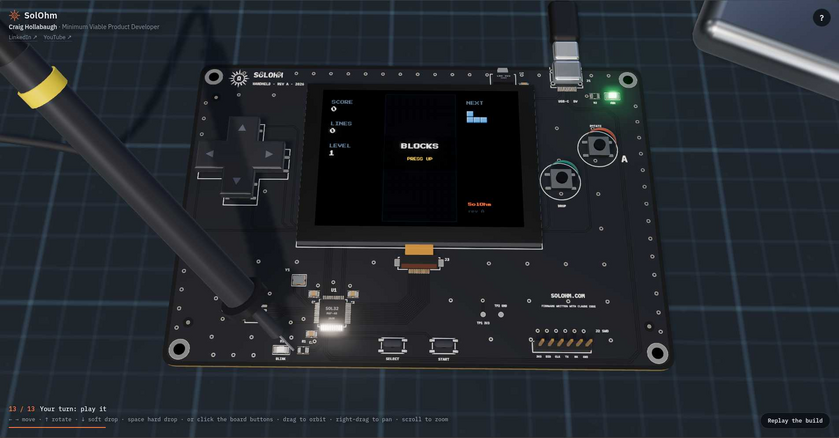Push the ROTATE A button on board
The width and height of the screenshot is (839, 438).
coord(598,145)
